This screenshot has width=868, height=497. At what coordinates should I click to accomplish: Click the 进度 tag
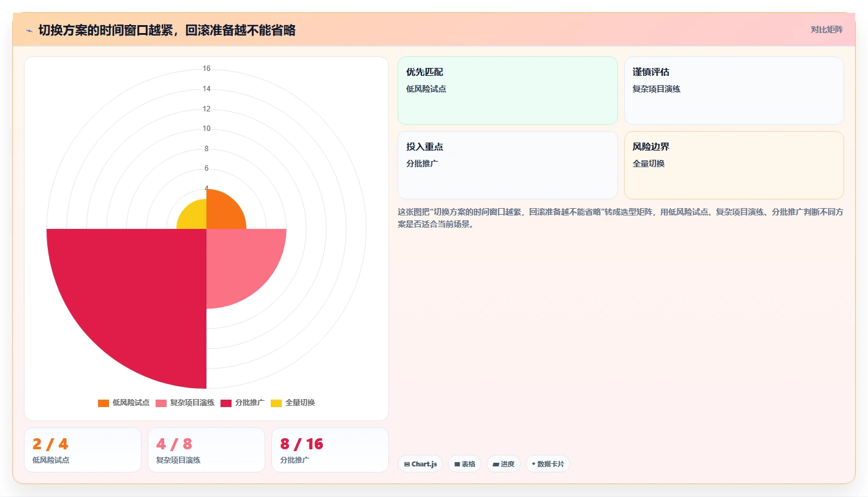tap(504, 464)
